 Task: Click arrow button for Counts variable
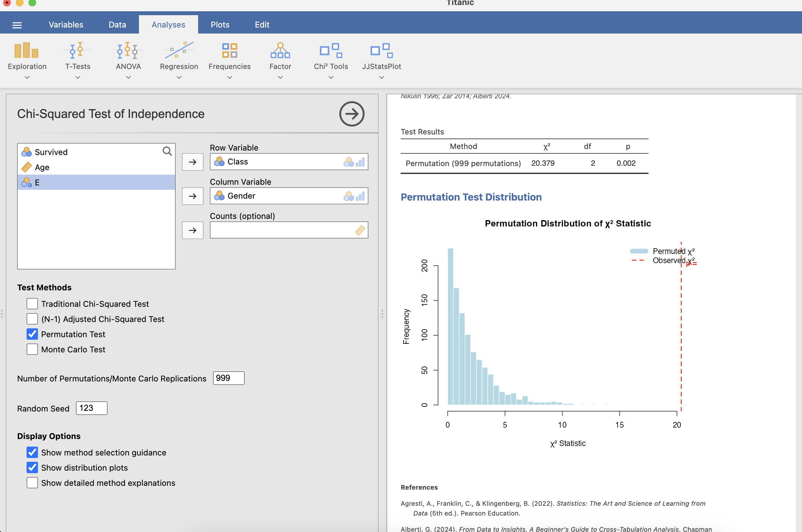coord(192,230)
